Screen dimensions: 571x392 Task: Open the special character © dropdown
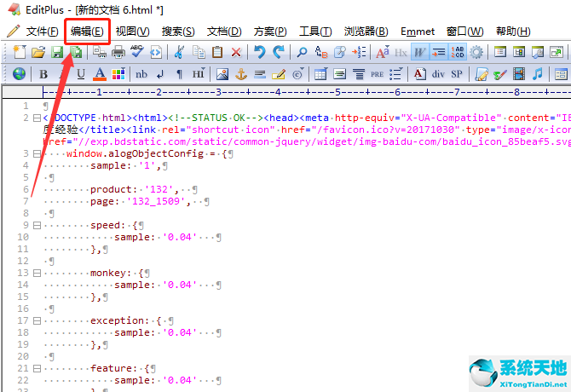point(298,74)
